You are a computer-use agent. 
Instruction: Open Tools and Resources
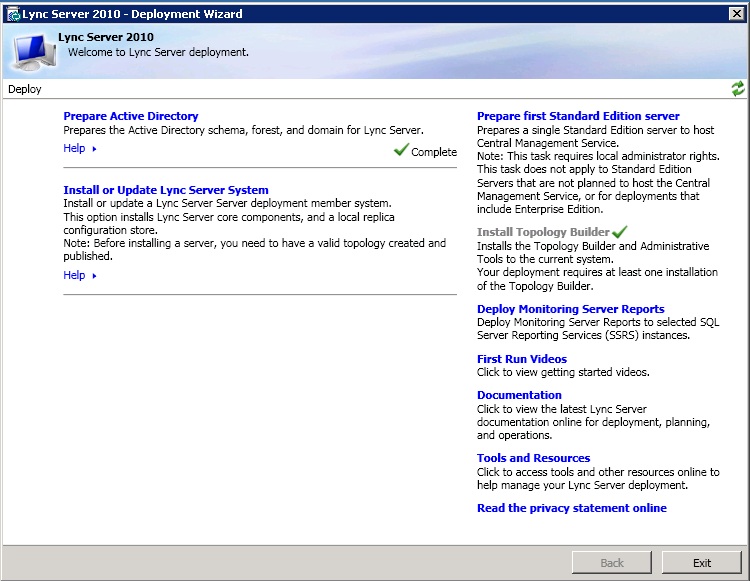click(x=533, y=458)
